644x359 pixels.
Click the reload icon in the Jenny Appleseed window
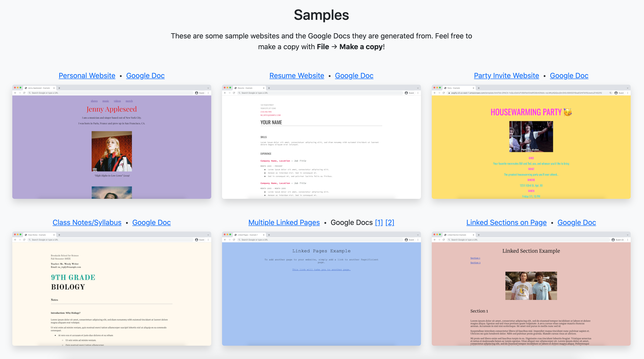coord(24,93)
